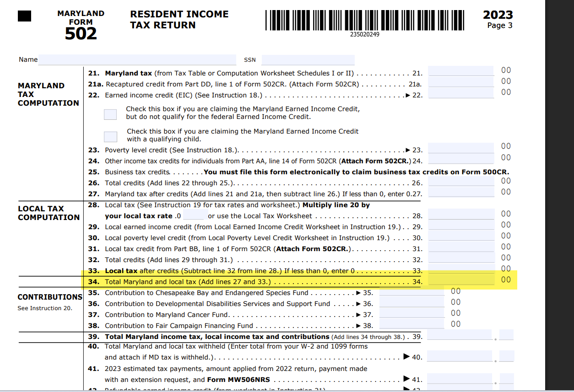Click line 27 Maryland tax after credits field
Screen dimensions: 574x392
461,192
